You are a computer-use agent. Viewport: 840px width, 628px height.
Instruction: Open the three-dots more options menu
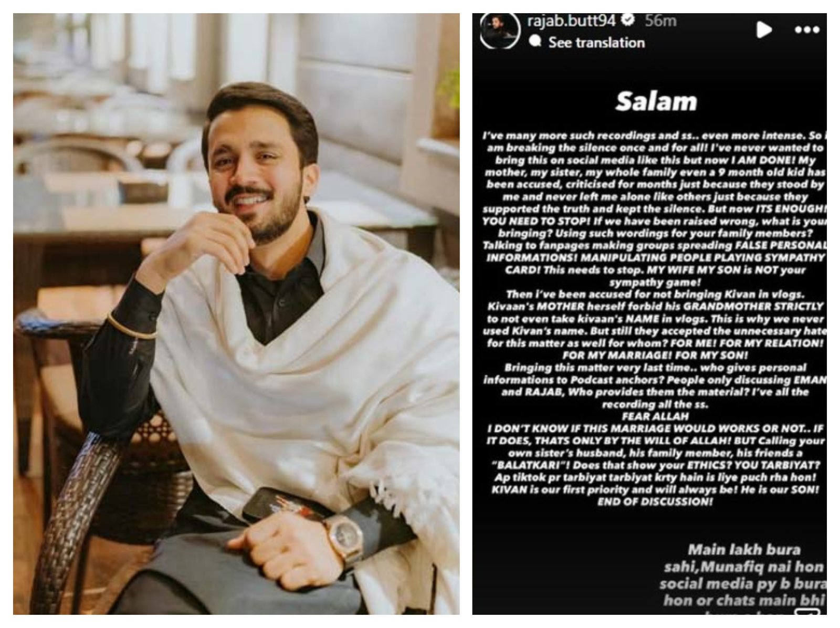[807, 30]
